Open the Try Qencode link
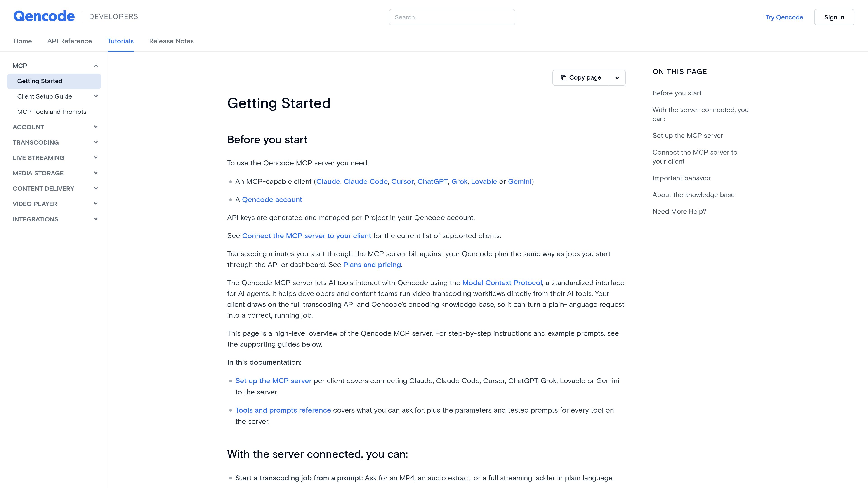This screenshot has width=868, height=488. 784,17
